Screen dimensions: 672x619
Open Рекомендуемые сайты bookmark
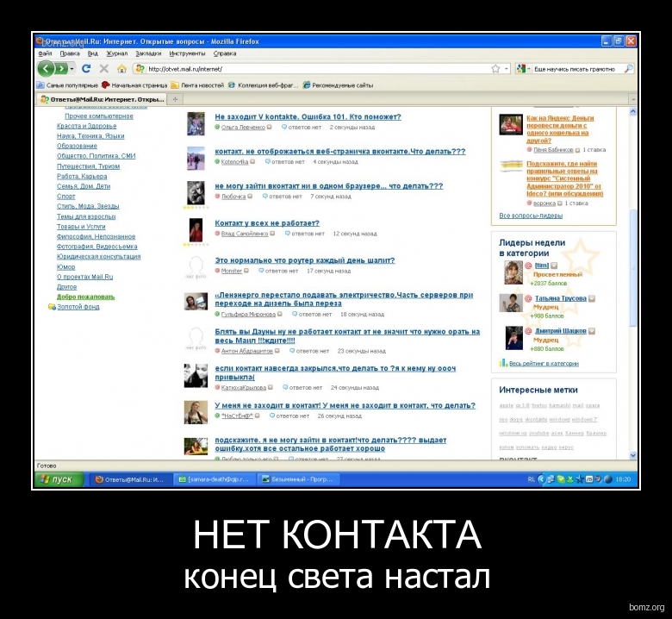[338, 85]
